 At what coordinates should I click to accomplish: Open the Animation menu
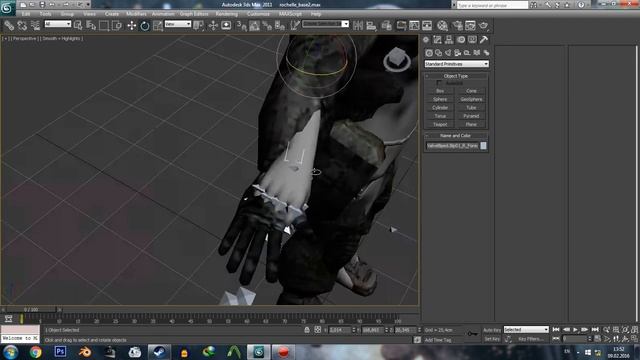(163, 14)
